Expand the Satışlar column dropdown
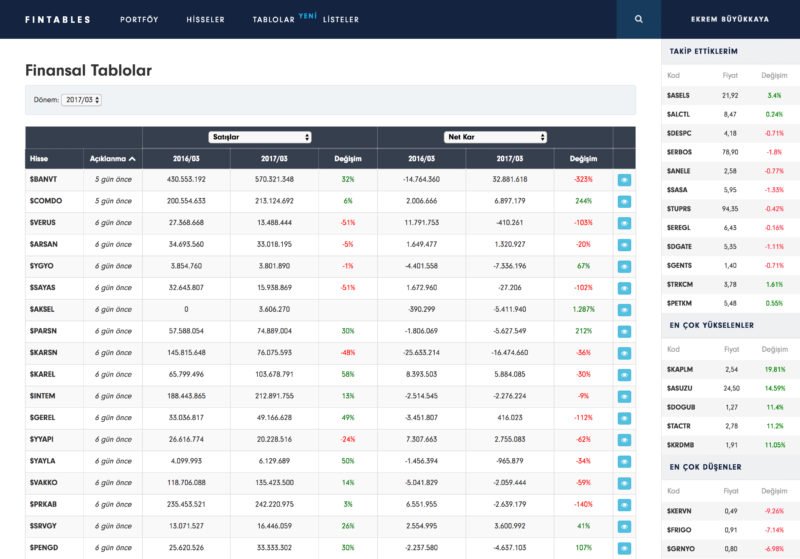 coord(260,137)
